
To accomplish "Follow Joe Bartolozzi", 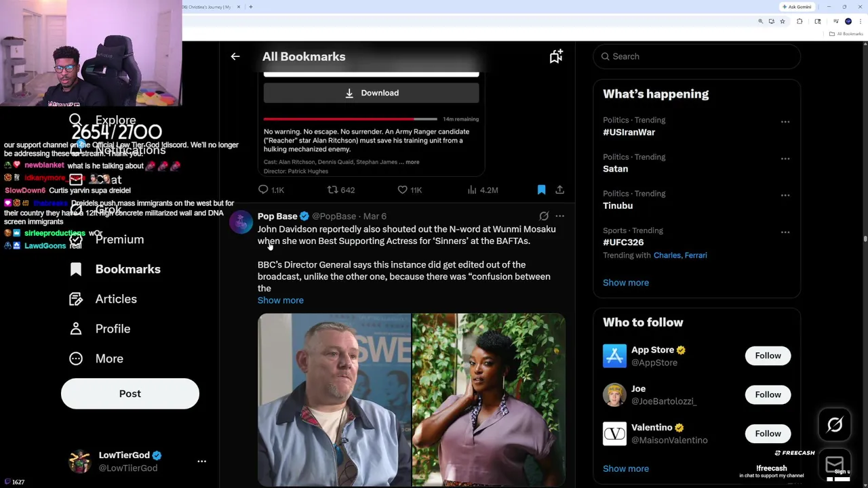I will click(x=768, y=394).
